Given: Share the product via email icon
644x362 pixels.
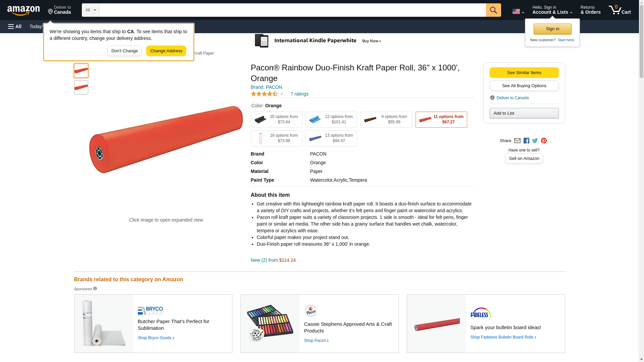Looking at the screenshot, I should pyautogui.click(x=517, y=141).
